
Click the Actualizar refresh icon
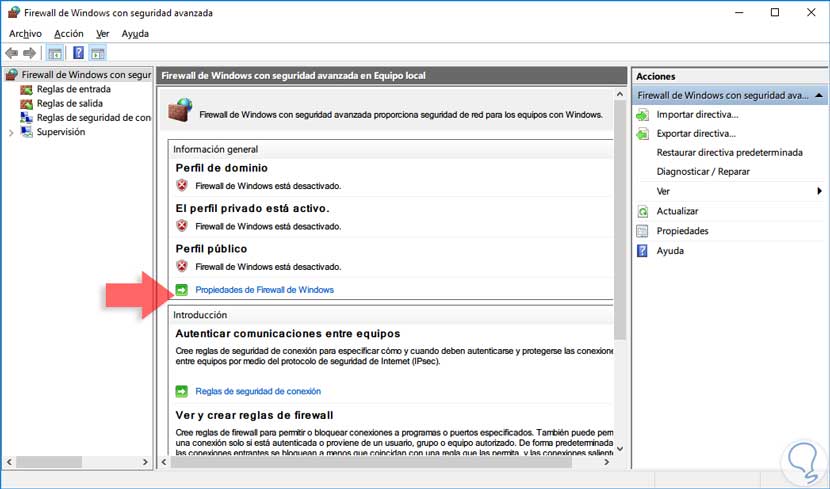click(643, 211)
